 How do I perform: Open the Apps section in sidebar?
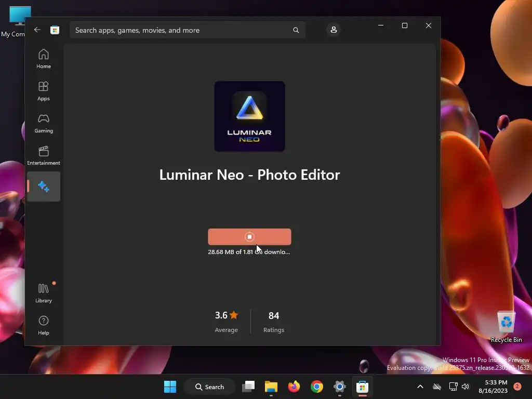point(44,91)
